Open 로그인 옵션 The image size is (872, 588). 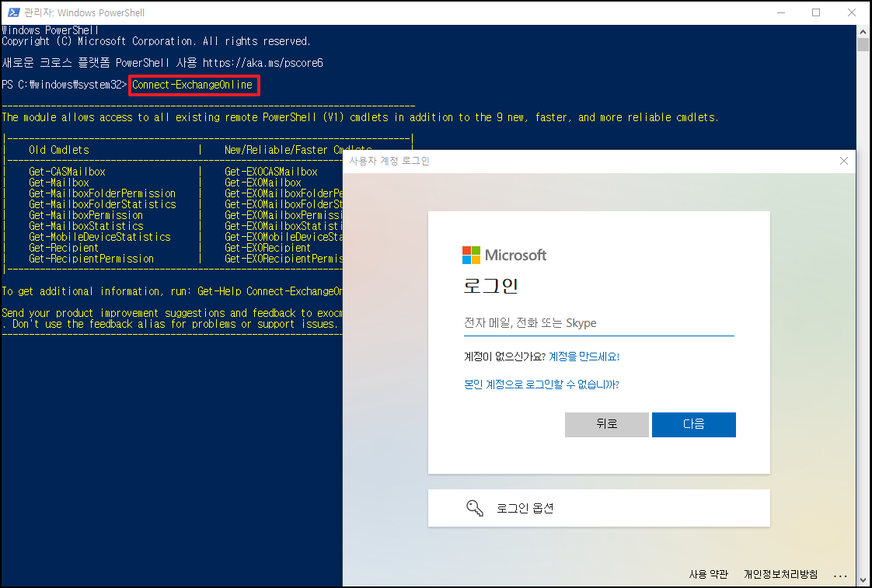(599, 508)
